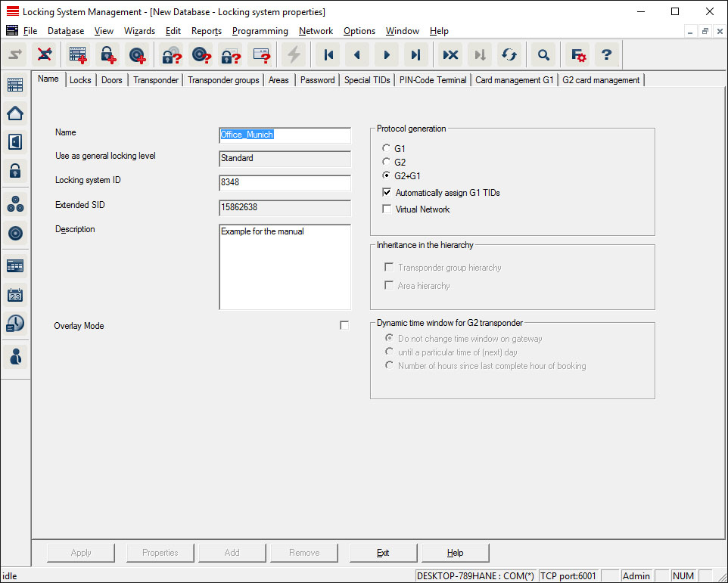Viewport: 728px width, 583px height.
Task: Click the Locking system ID input field
Action: [285, 183]
